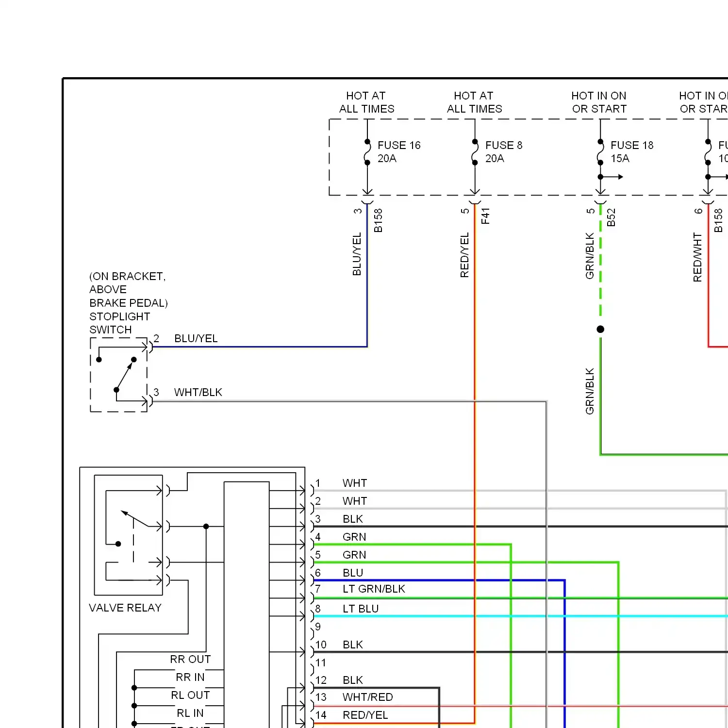Image resolution: width=728 pixels, height=728 pixels.
Task: Select BLK label at connector pin 10
Action: pyautogui.click(x=353, y=645)
